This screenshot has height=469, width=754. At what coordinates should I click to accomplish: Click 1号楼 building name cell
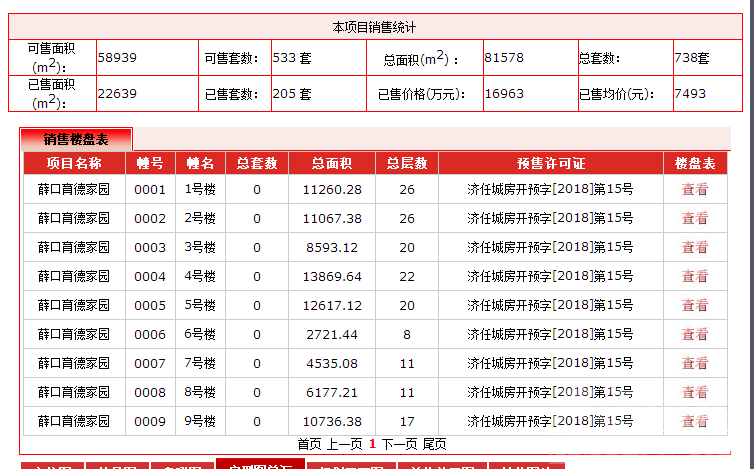[200, 190]
